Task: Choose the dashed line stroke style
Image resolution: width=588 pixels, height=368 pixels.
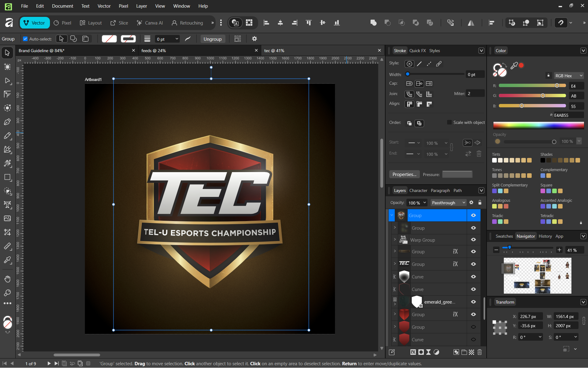Action: [x=429, y=64]
